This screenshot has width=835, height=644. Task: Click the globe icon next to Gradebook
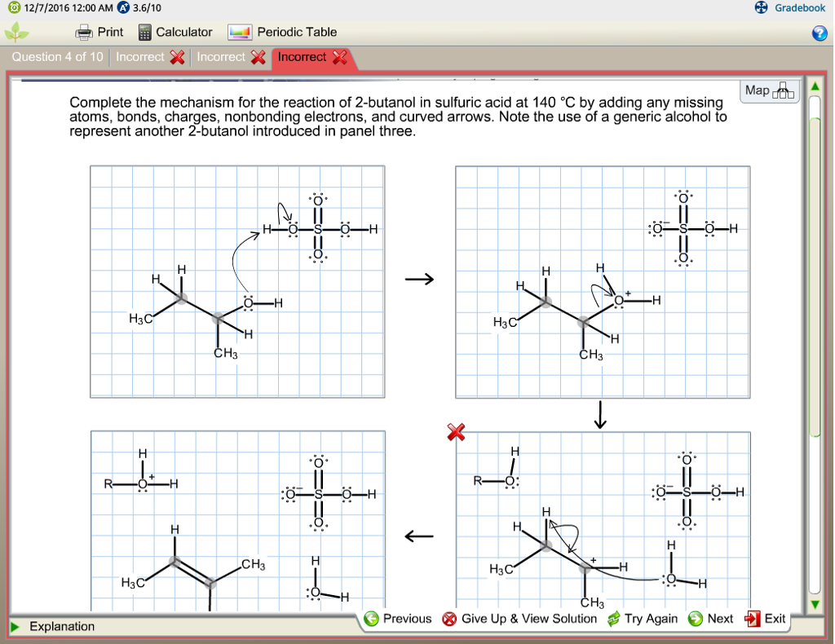[x=762, y=8]
